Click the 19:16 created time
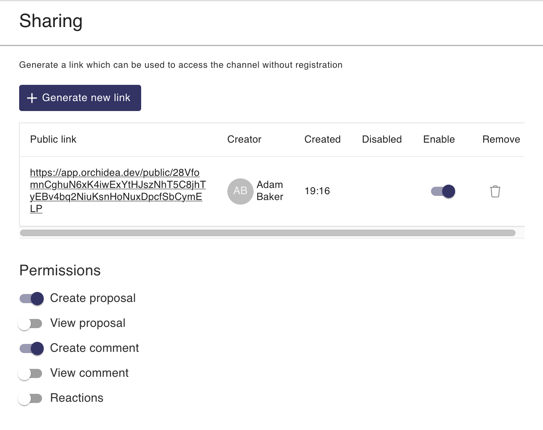This screenshot has width=543, height=430. pos(317,191)
